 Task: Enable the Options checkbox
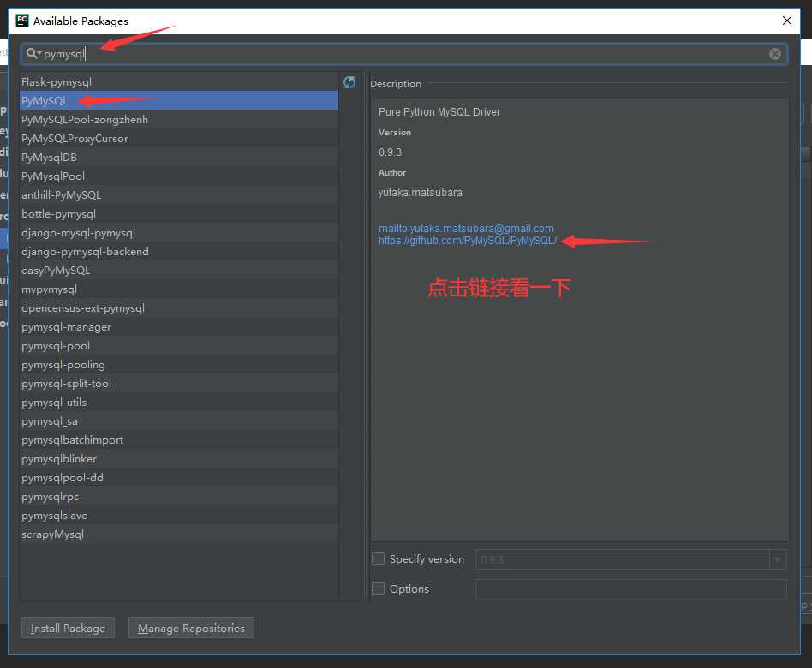point(379,588)
